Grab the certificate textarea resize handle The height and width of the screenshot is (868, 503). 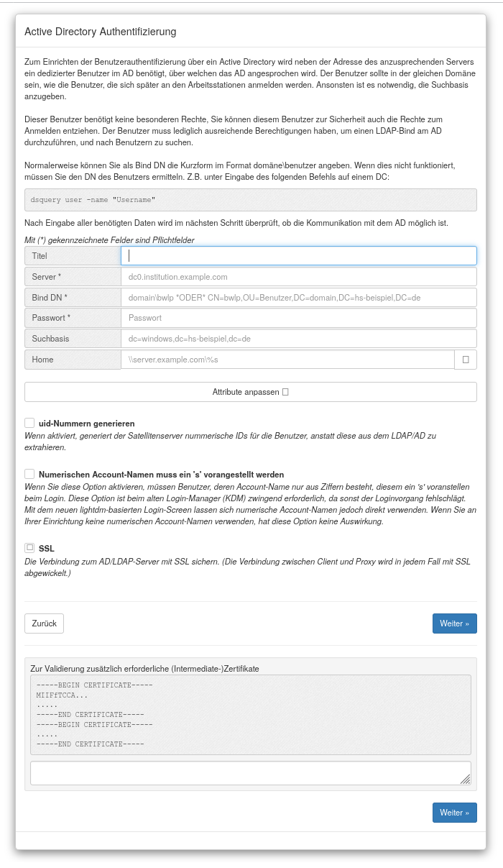click(x=466, y=780)
